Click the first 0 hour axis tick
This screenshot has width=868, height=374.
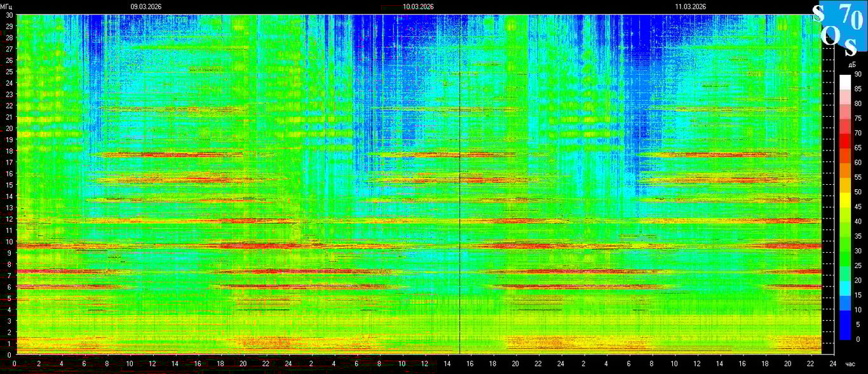click(x=15, y=364)
